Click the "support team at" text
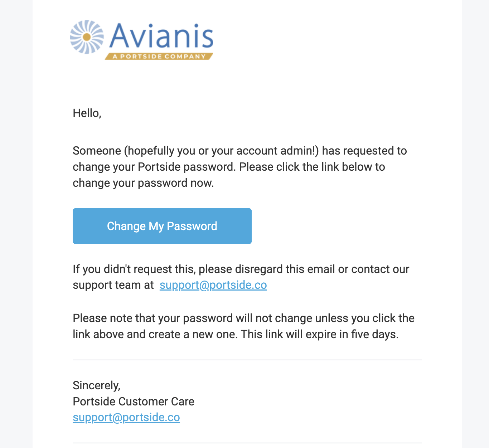The height and width of the screenshot is (448, 489). point(113,285)
